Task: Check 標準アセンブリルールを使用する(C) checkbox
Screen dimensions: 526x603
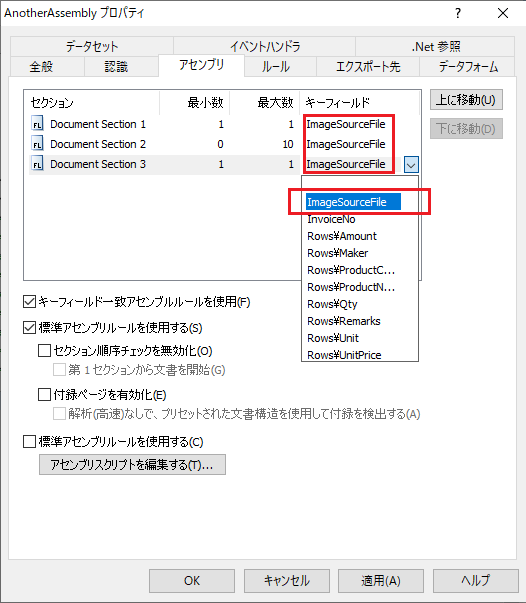Action: click(30, 441)
